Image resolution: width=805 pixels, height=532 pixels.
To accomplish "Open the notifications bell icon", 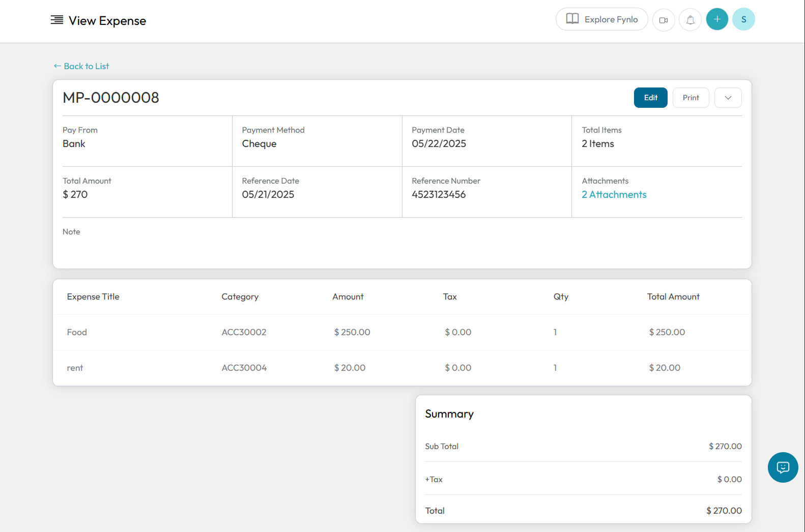I will coord(691,20).
